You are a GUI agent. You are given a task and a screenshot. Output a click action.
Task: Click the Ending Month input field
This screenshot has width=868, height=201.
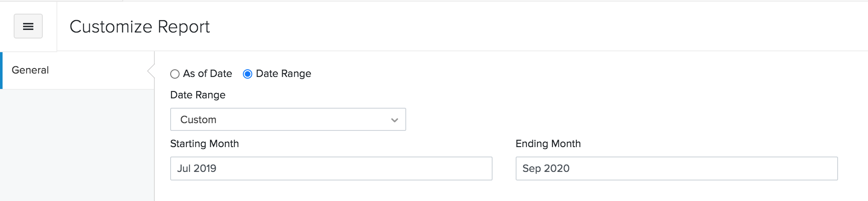click(x=676, y=168)
